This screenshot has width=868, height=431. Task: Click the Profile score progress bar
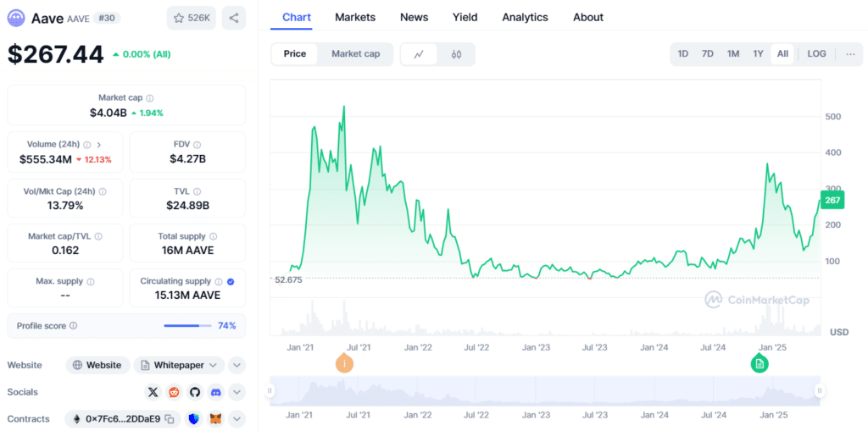click(187, 326)
